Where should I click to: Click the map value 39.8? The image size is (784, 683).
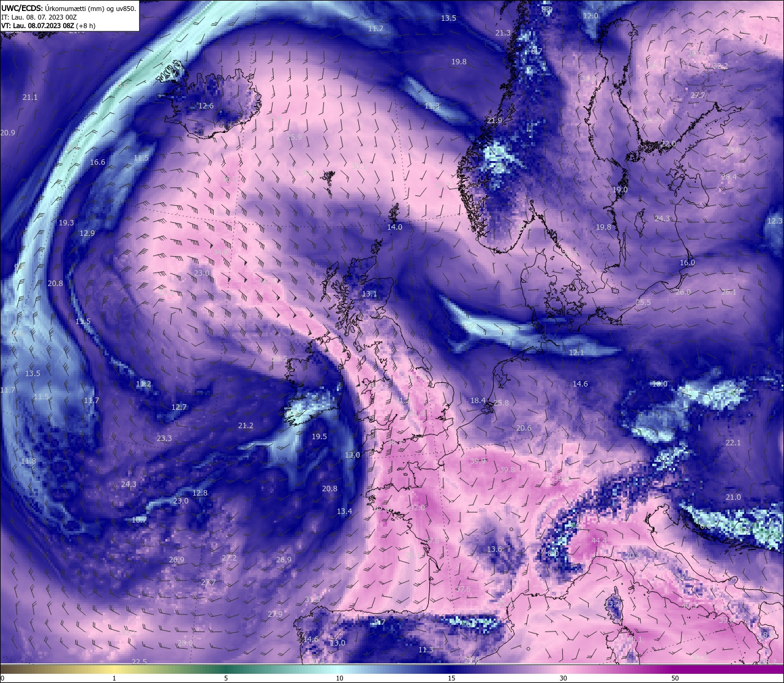click(x=507, y=470)
